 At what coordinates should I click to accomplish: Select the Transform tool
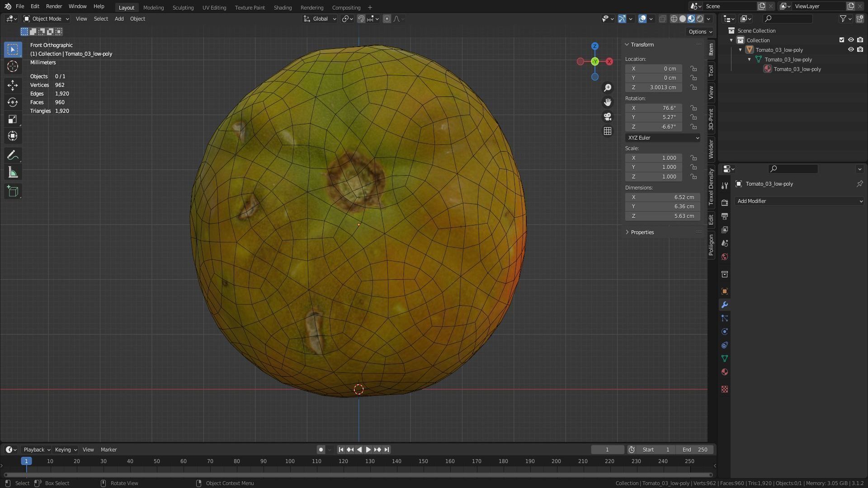click(x=13, y=136)
